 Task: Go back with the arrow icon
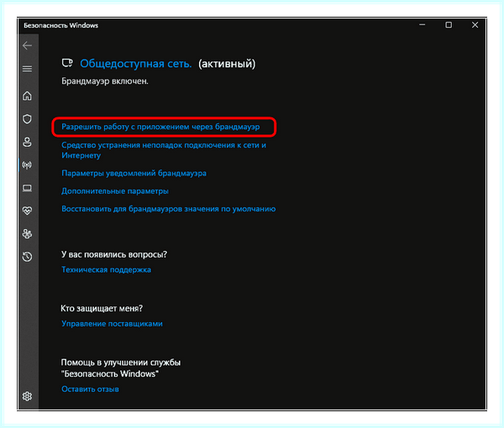point(28,45)
